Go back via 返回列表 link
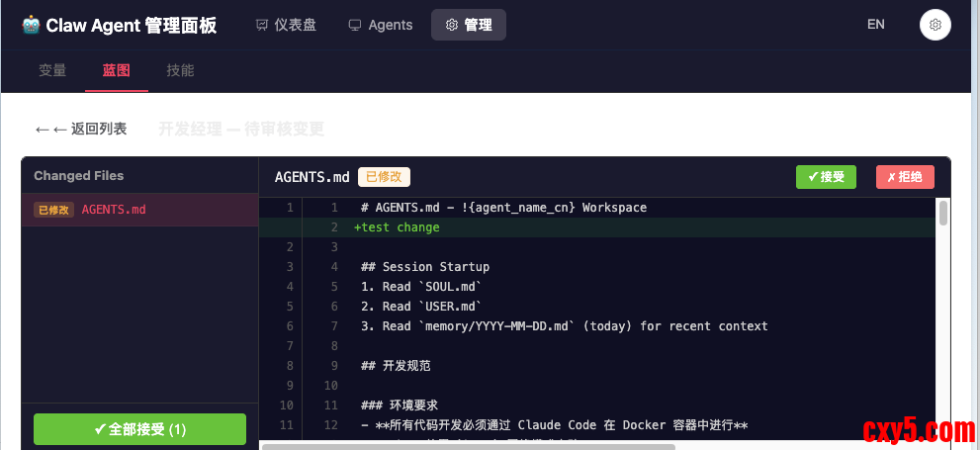Screen dimensions: 980x450 [81, 130]
